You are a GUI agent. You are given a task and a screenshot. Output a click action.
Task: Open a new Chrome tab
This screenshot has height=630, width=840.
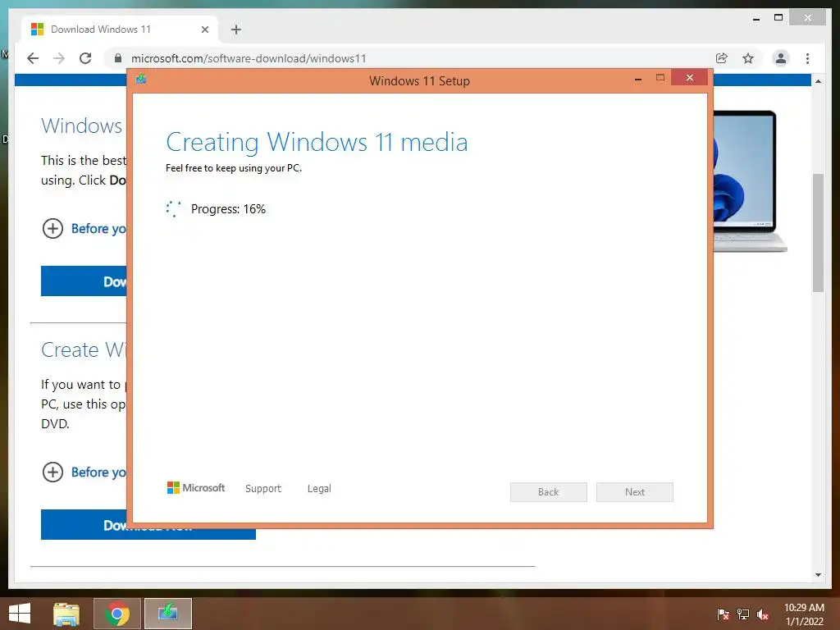[x=236, y=30]
